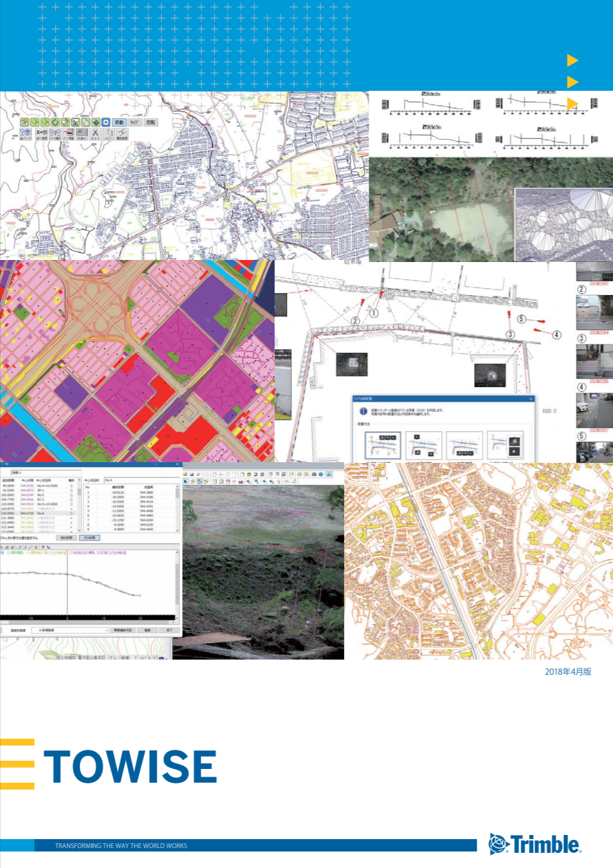
Task: Choose the third layout thumbnail in the placement dialog
Action: [x=464, y=446]
